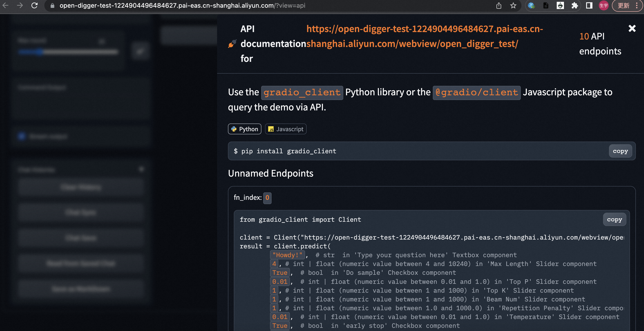Open Chrome three-dot menu
The width and height of the screenshot is (644, 331).
(637, 5)
